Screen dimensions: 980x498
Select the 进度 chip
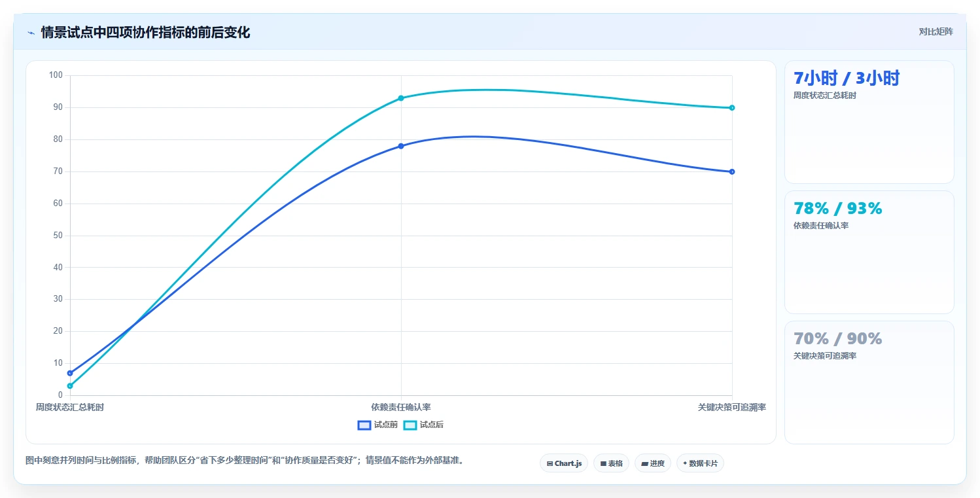(x=653, y=463)
